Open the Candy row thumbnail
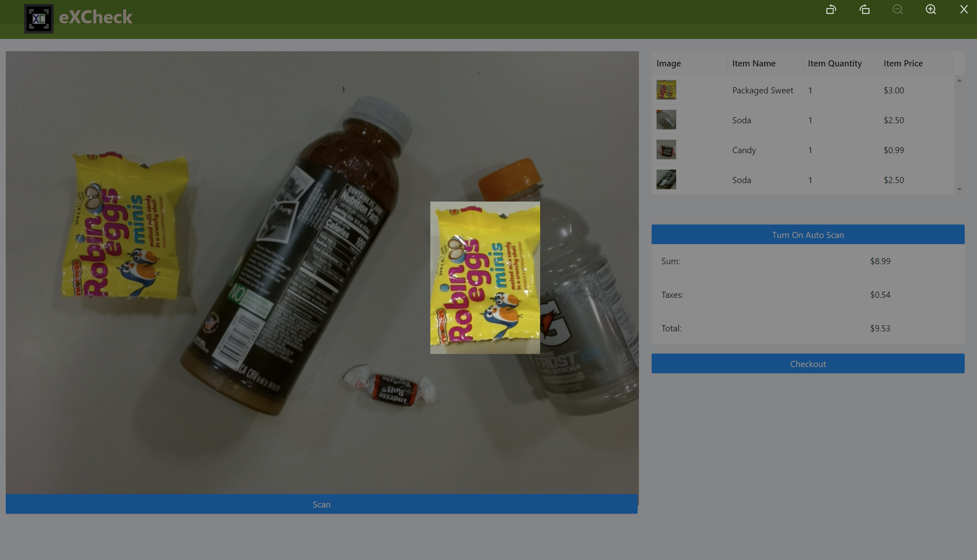Viewport: 977px width, 560px height. [666, 150]
